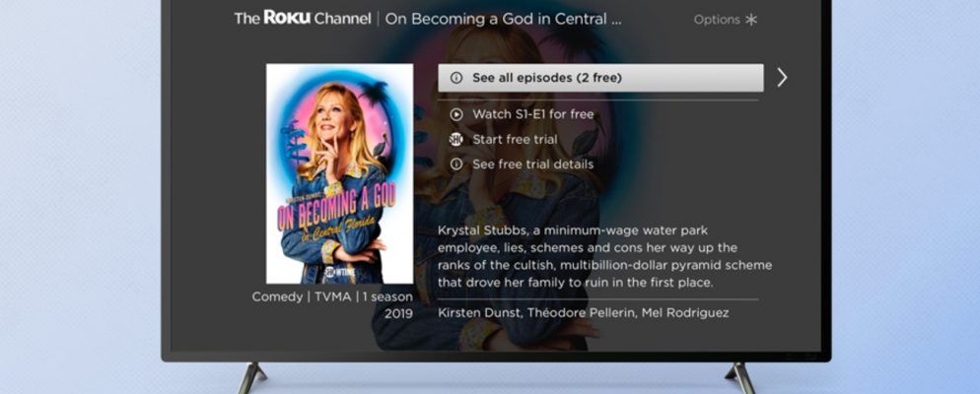Click the Showtime icon beside Start free trial
The width and height of the screenshot is (980, 394).
pyautogui.click(x=456, y=140)
